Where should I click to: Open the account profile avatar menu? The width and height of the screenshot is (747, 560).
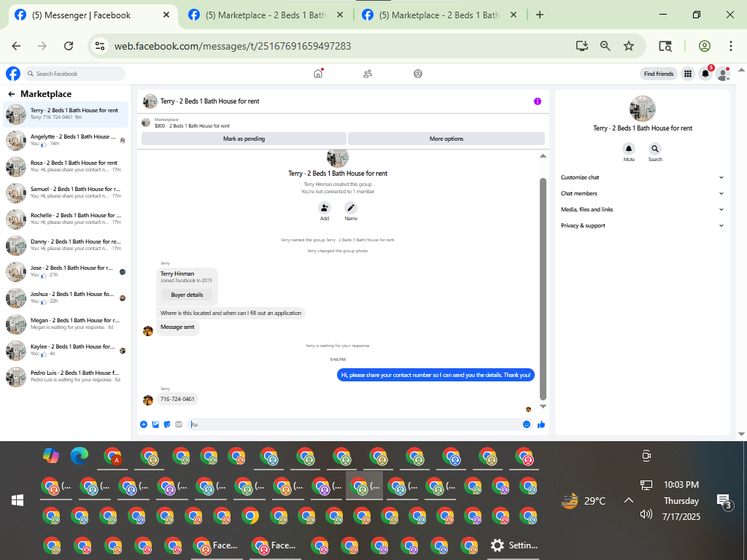coord(723,74)
